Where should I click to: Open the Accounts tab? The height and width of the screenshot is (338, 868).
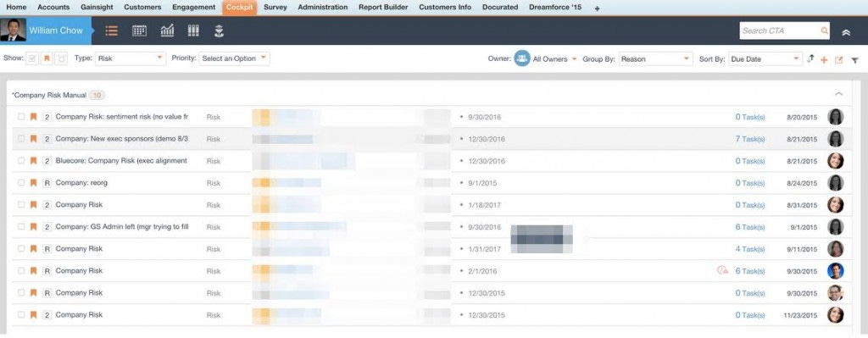[53, 8]
